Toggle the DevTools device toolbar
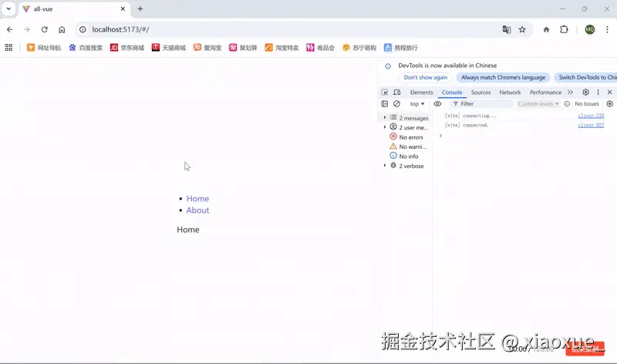The image size is (617, 364). pos(397,92)
